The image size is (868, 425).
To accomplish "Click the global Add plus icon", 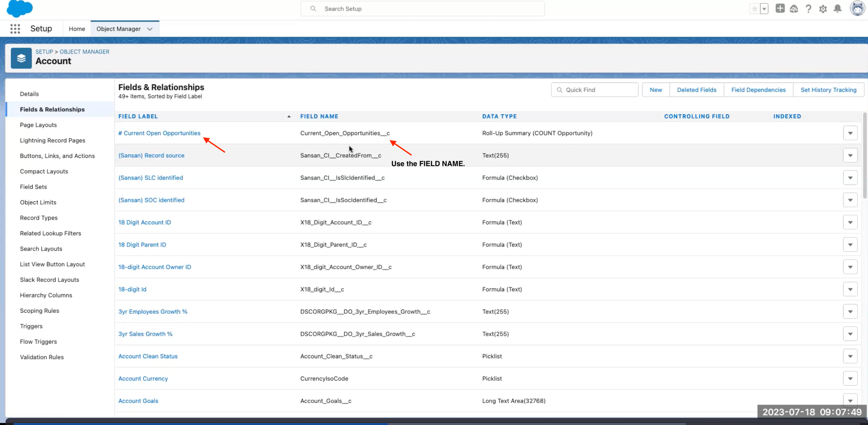I will 780,9.
